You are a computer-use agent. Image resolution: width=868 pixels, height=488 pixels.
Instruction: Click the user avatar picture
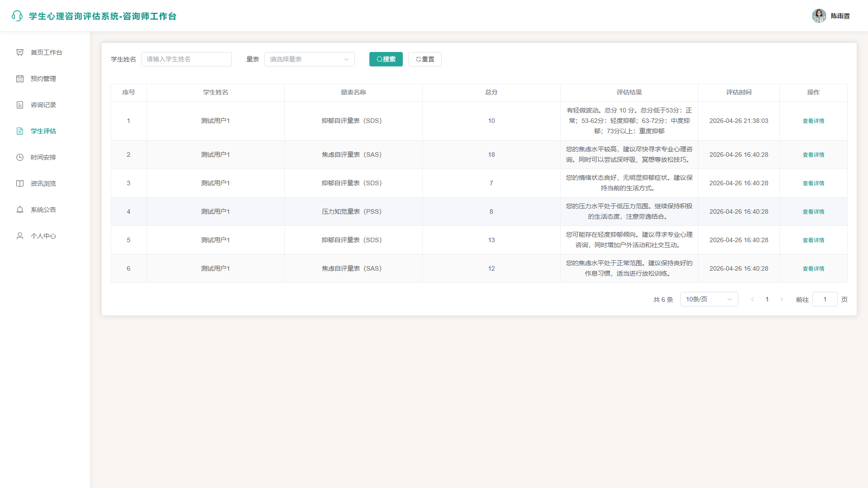pos(819,16)
